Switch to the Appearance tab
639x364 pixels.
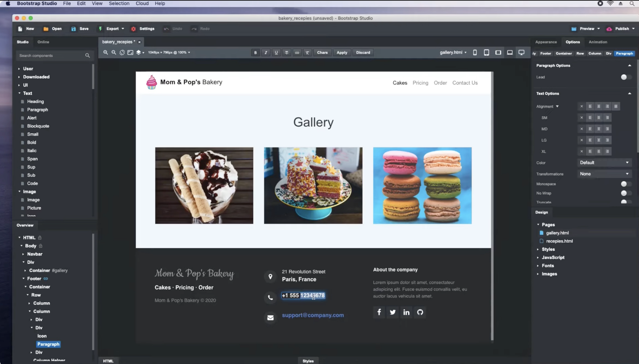click(546, 42)
